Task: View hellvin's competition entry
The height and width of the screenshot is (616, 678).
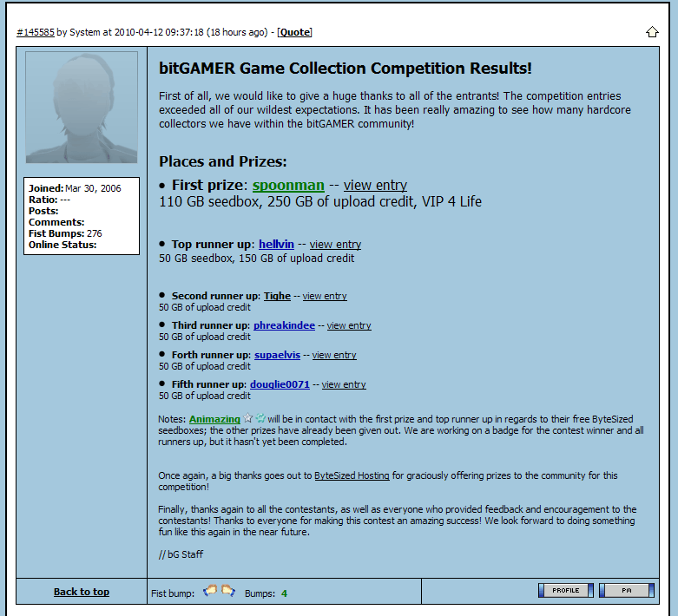Action: (x=335, y=245)
